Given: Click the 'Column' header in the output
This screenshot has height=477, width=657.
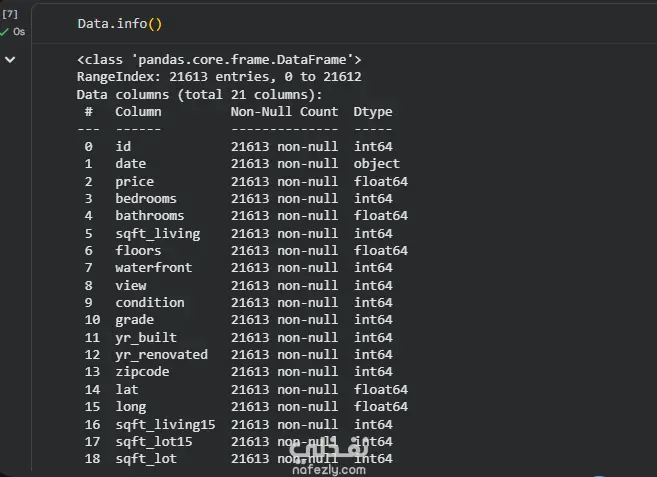Looking at the screenshot, I should pyautogui.click(x=138, y=112).
